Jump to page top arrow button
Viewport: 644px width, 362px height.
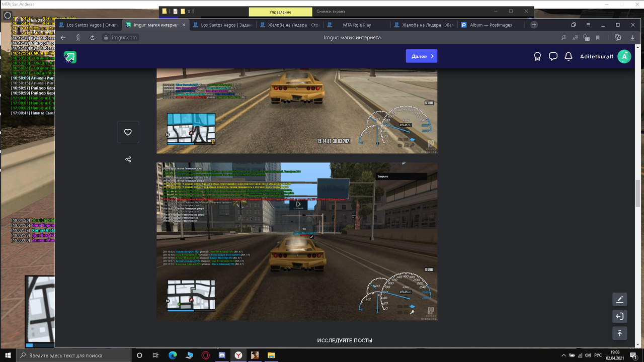coord(619,333)
